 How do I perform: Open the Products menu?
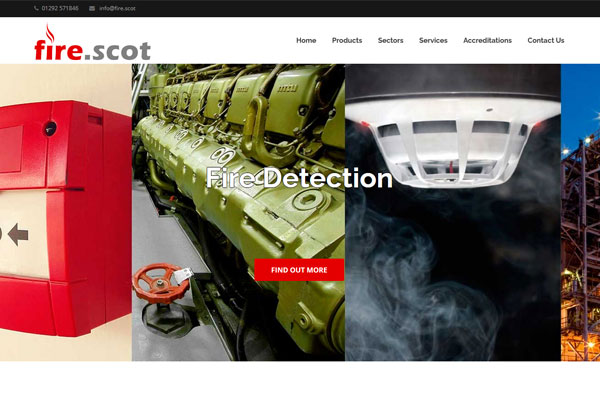347,40
